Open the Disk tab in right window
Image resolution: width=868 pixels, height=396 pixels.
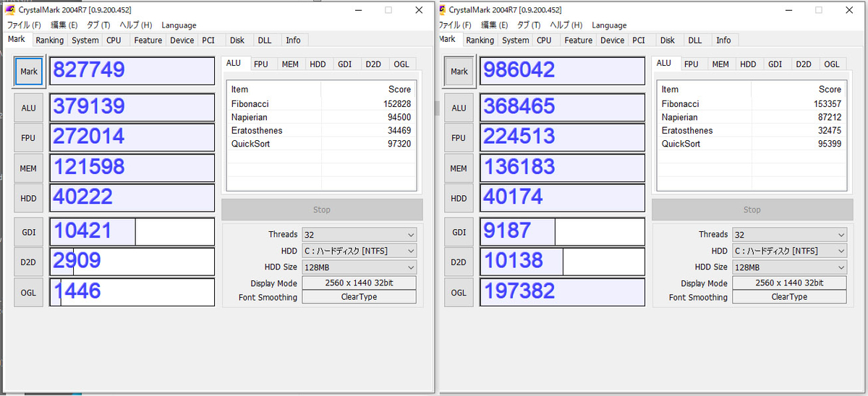(x=668, y=40)
